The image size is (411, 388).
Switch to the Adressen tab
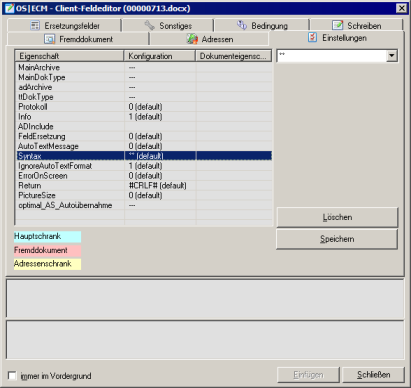click(209, 39)
